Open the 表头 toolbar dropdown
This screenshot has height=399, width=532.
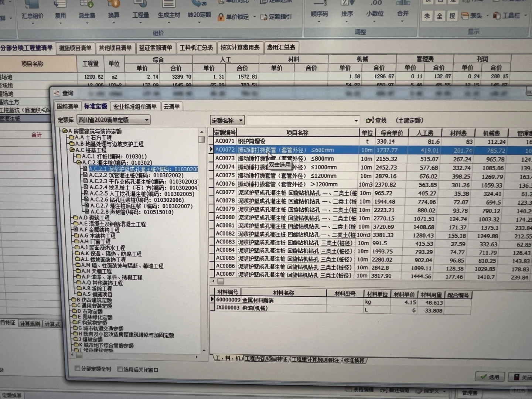[x=488, y=16]
